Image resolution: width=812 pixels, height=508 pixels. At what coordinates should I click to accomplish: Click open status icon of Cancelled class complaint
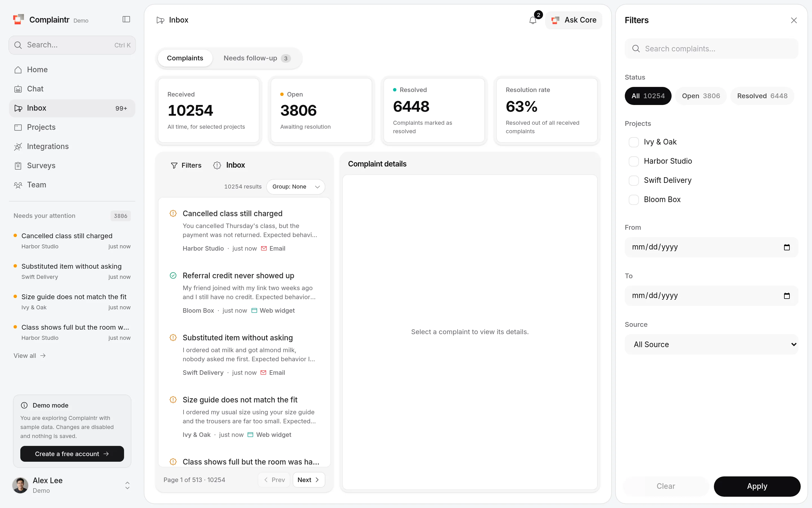tap(173, 213)
